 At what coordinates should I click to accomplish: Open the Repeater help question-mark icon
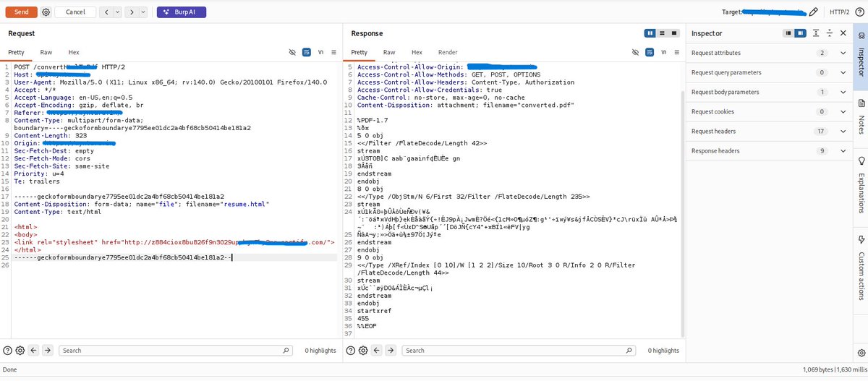pyautogui.click(x=859, y=12)
